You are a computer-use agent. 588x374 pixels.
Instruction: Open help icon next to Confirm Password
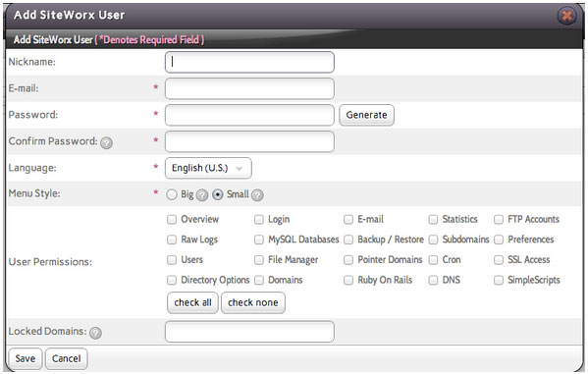[x=106, y=142]
